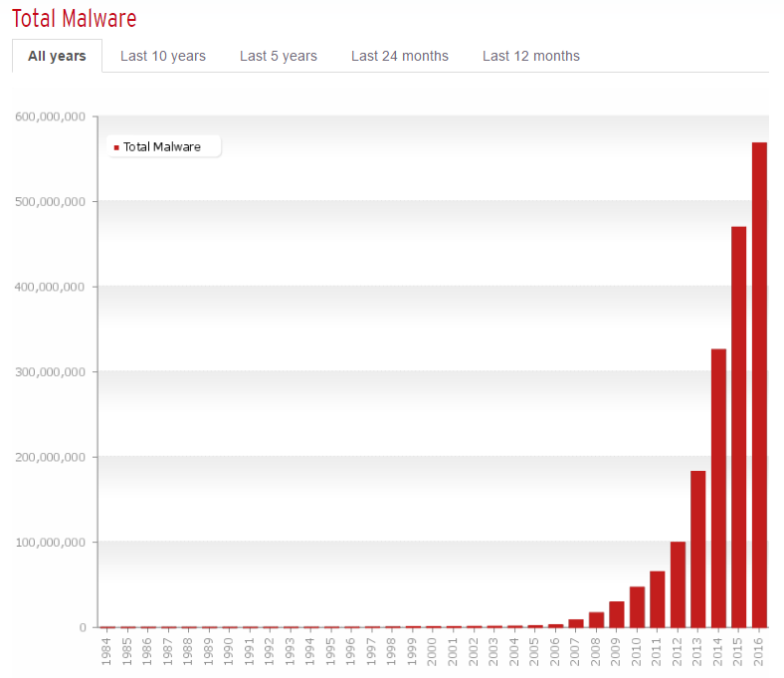
Task: Click the 2008 bar in chart
Action: coord(596,619)
